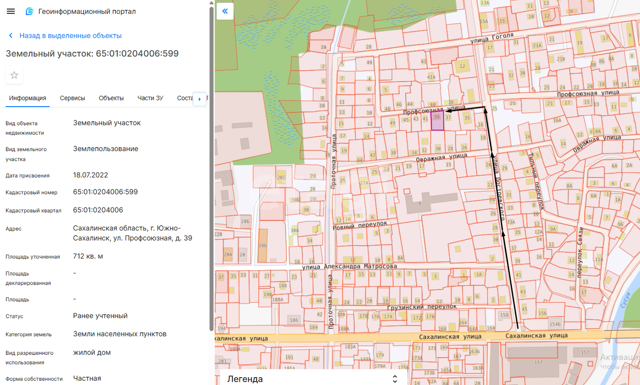Image resolution: width=640 pixels, height=385 pixels.
Task: Click the partially hidden Состав tab
Action: point(184,98)
